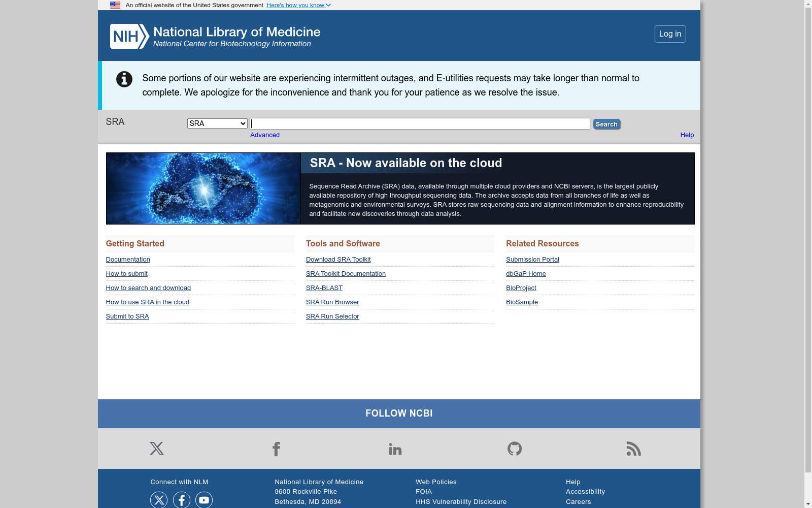Open Accessibility footer link

click(585, 492)
